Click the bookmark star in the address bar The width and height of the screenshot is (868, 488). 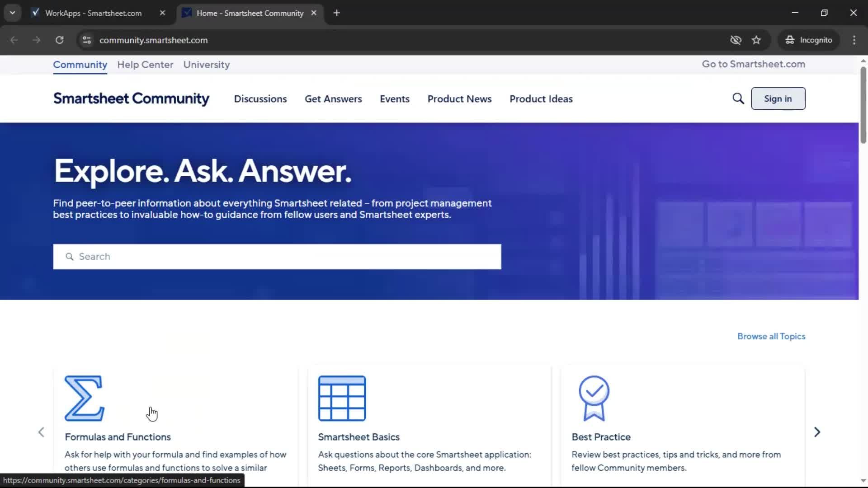pyautogui.click(x=756, y=40)
